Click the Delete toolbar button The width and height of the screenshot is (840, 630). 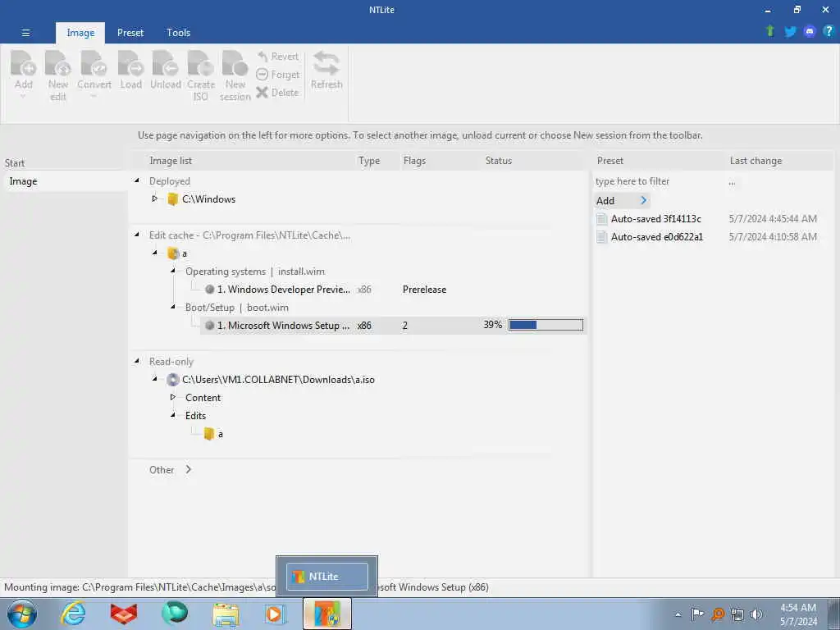(277, 92)
